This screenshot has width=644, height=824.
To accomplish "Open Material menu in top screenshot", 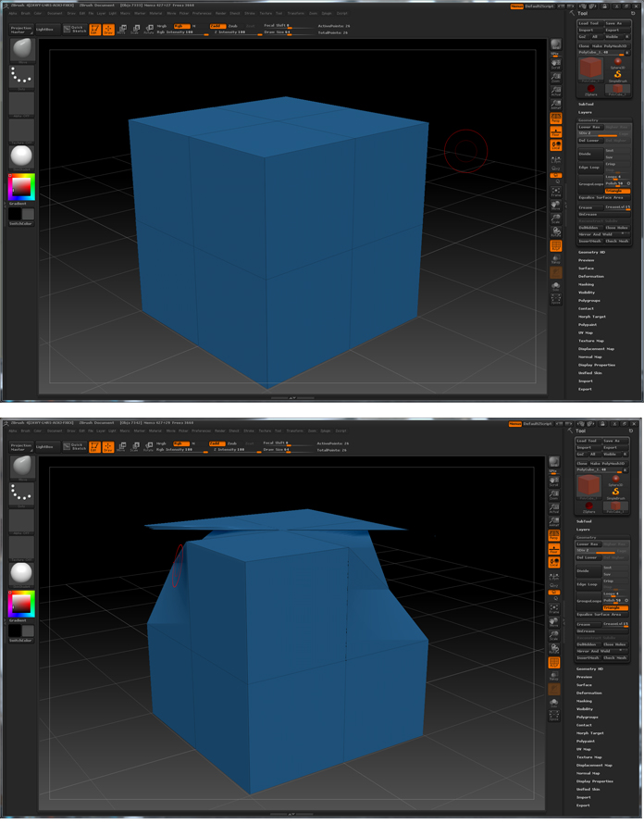I will pos(156,13).
